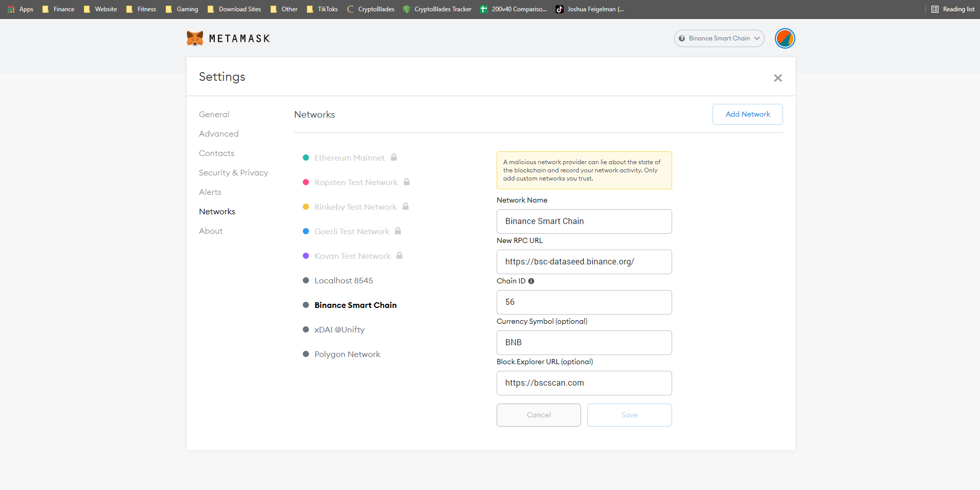This screenshot has width=980, height=490.
Task: Open the Reading list
Action: point(953,9)
